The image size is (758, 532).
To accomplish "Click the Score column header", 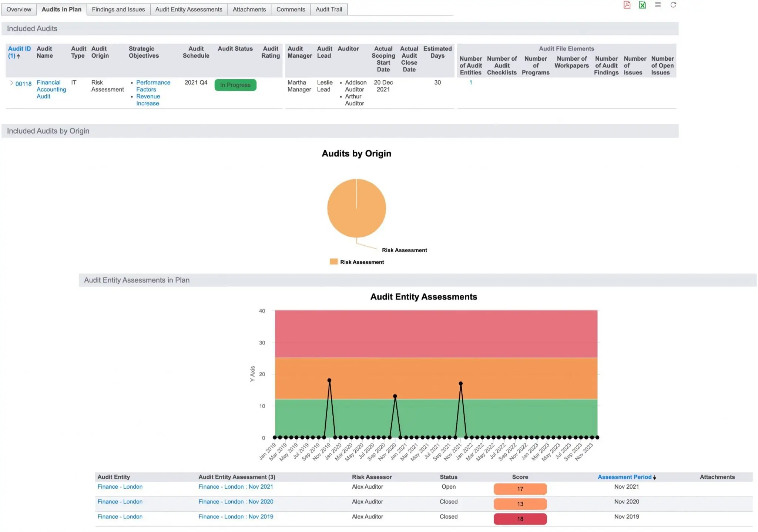I will click(x=520, y=477).
